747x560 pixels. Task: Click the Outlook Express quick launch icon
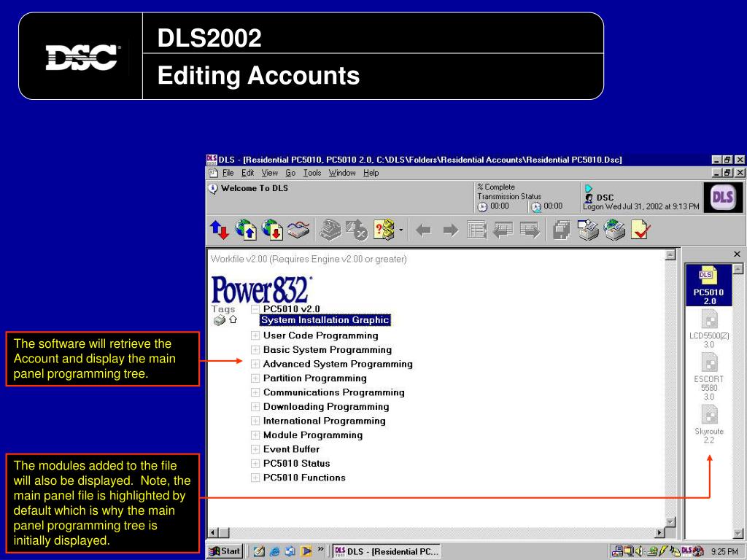click(290, 551)
